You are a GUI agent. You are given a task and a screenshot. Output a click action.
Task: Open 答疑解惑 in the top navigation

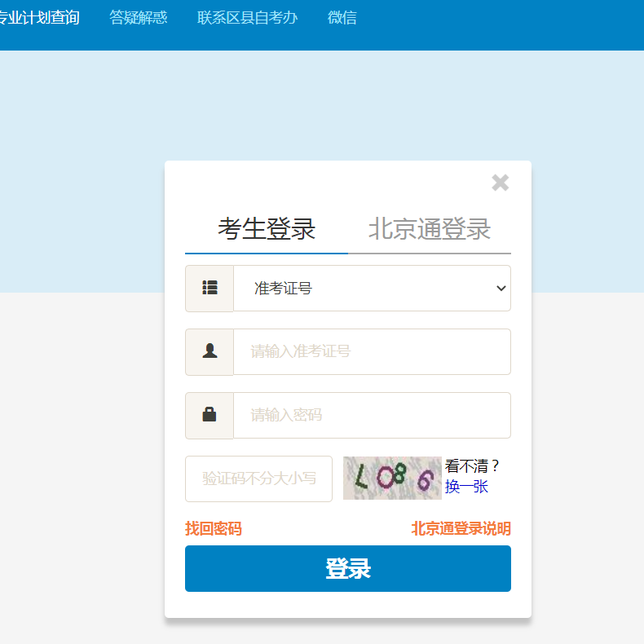point(139,18)
